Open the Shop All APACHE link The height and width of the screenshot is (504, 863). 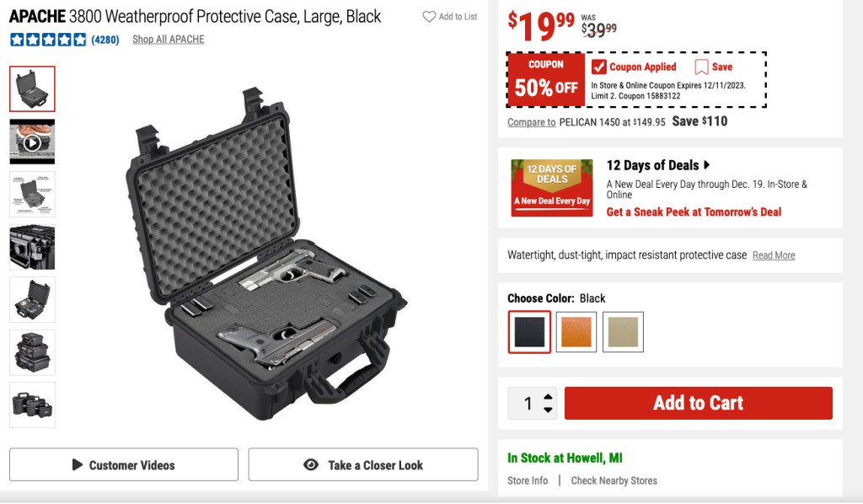point(168,40)
